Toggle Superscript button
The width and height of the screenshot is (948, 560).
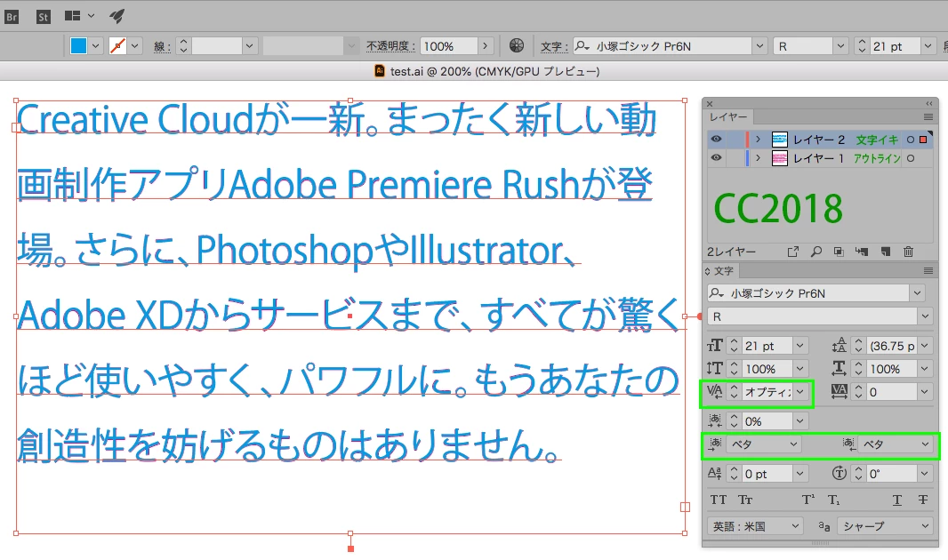[807, 500]
